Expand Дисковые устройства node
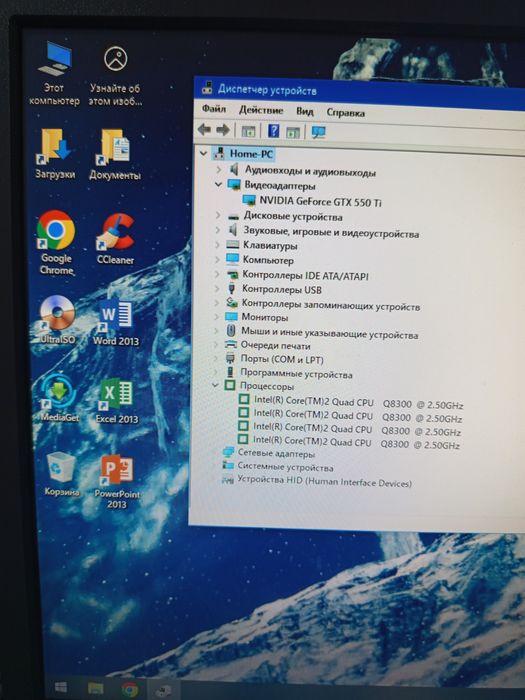 point(218,216)
